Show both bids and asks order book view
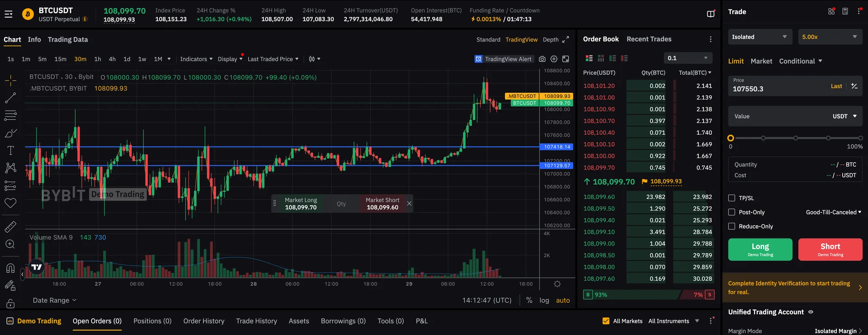The image size is (868, 335). pyautogui.click(x=589, y=58)
